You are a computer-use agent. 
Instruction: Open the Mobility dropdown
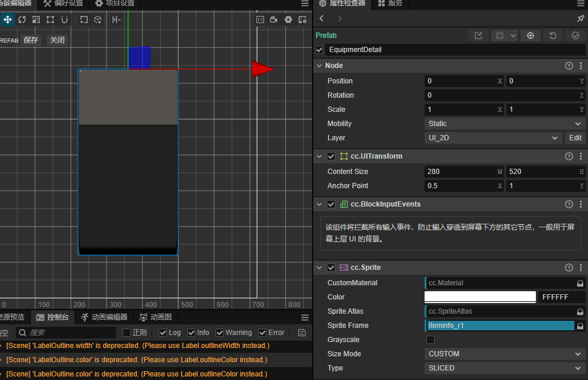[x=505, y=124]
